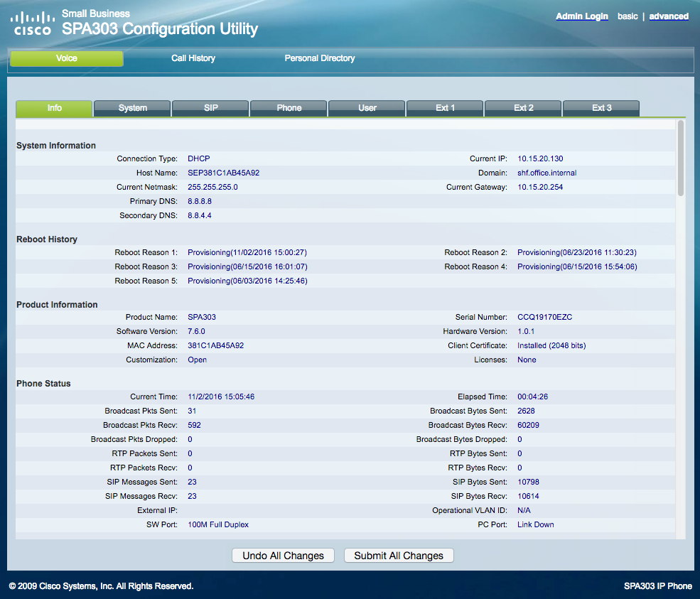
Task: Click Elapsed Time value 00:04:26
Action: [x=532, y=397]
